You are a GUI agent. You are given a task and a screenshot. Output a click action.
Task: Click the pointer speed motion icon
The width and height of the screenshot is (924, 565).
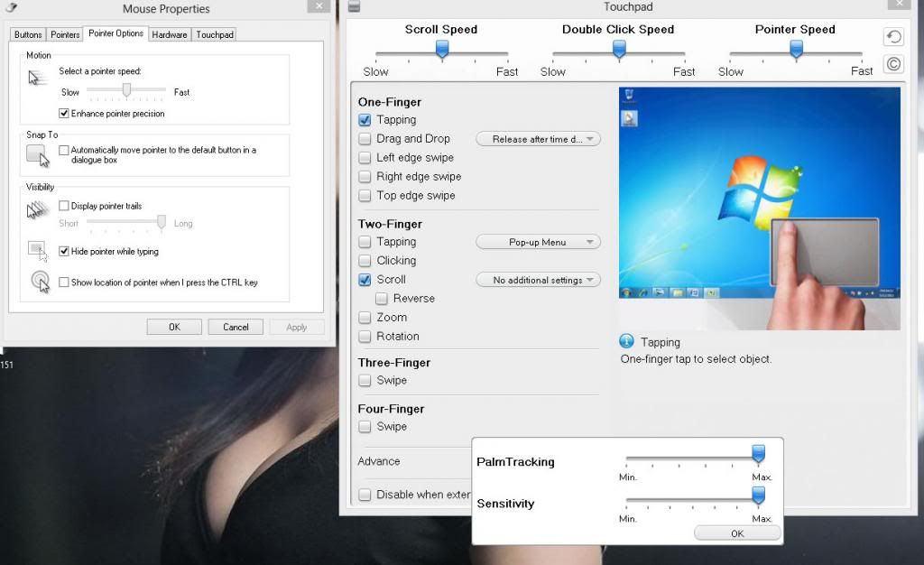click(37, 78)
